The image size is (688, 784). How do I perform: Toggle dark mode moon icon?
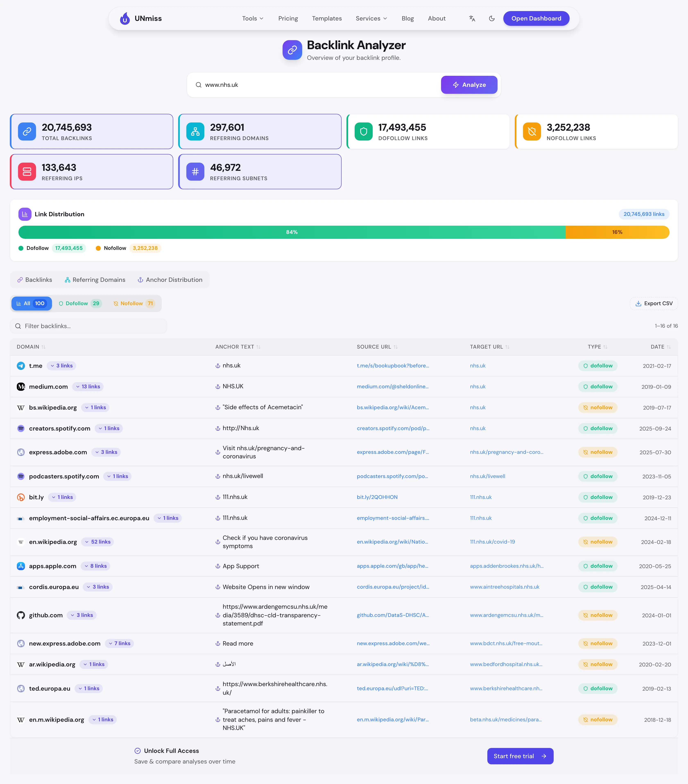pos(492,18)
